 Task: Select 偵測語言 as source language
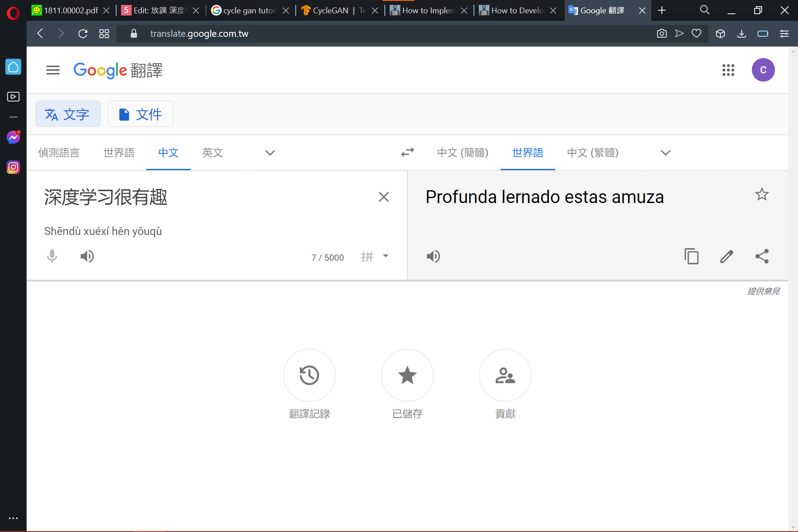pyautogui.click(x=59, y=153)
